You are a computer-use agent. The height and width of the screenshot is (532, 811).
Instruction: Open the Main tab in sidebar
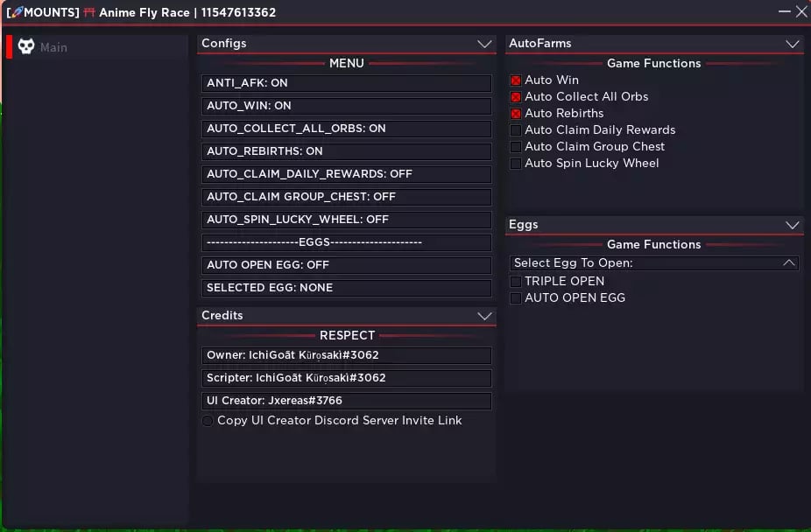pos(53,47)
